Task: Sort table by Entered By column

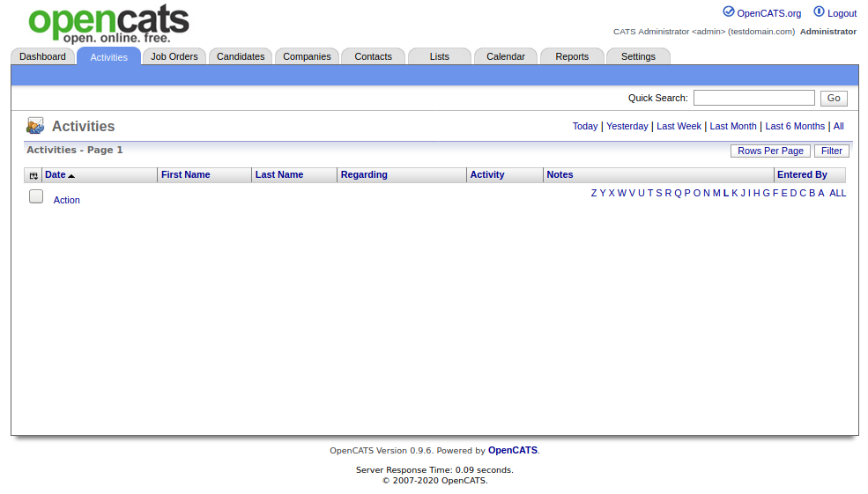Action: [802, 174]
